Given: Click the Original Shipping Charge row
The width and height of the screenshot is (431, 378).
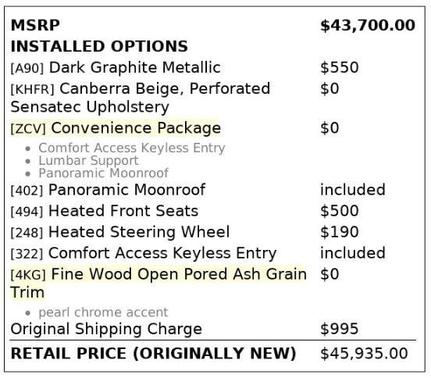Looking at the screenshot, I should click(213, 329).
